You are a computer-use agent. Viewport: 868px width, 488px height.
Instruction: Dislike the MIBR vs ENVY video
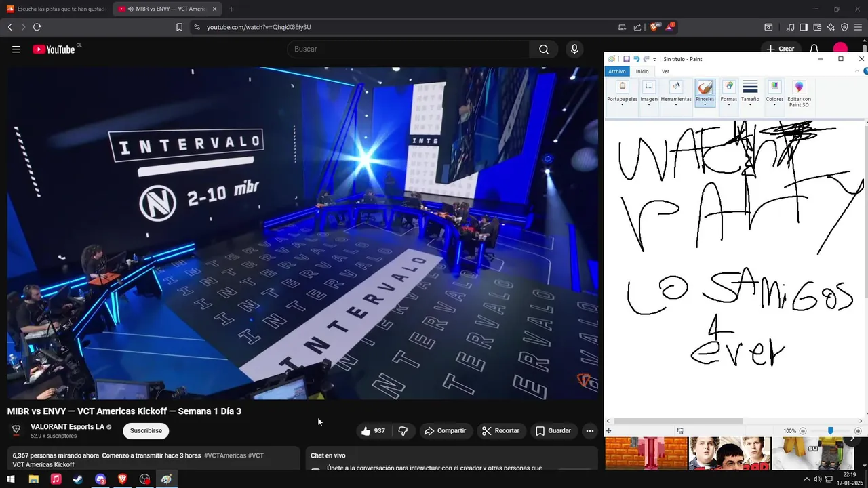pos(403,431)
